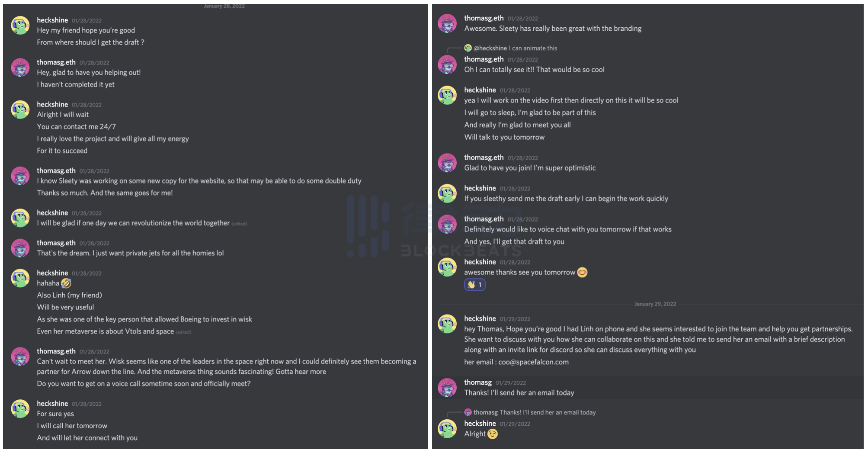Click heckshine's avatar beside 'awesome thanks' message

[447, 267]
